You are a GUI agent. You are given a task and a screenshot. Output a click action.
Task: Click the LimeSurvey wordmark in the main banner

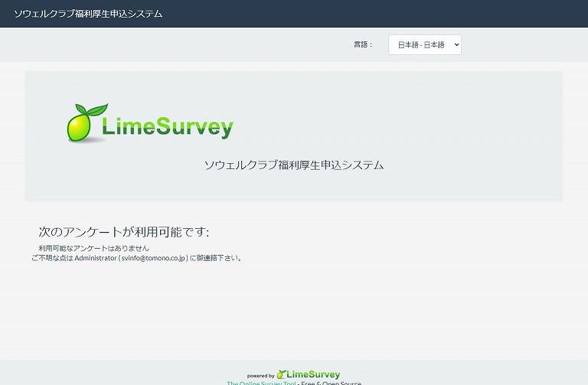click(167, 127)
